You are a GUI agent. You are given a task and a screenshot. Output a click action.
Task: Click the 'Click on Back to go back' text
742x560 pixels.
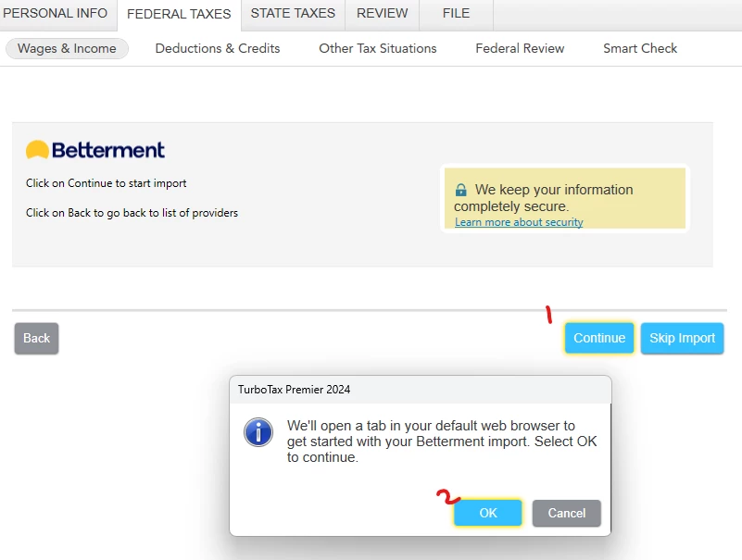pyautogui.click(x=132, y=213)
